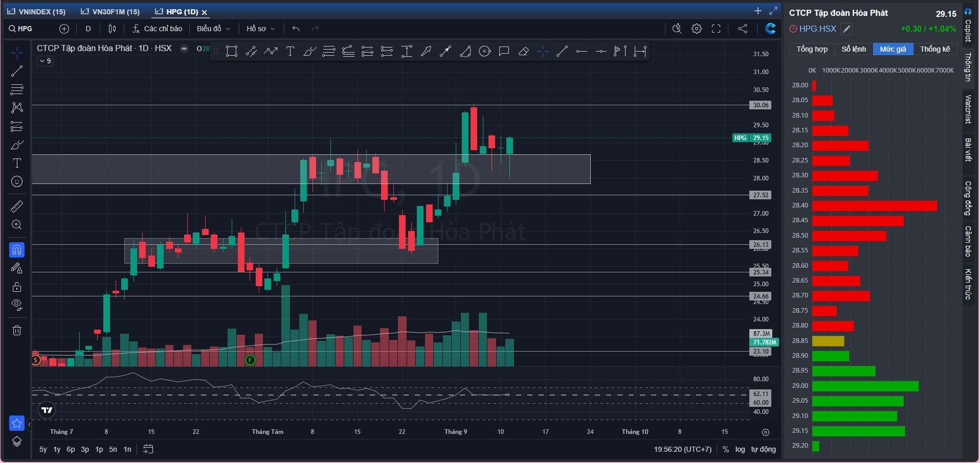The image size is (980, 463).
Task: Open chart settings gear
Action: pos(697,29)
